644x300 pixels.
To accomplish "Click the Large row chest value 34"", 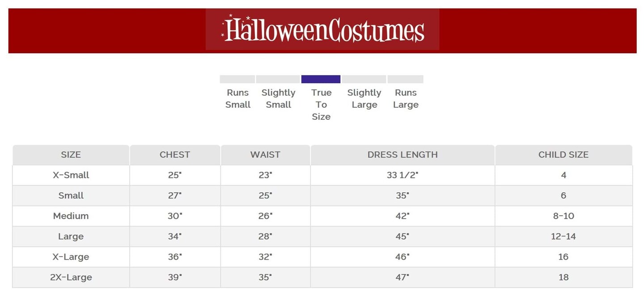I will tap(175, 237).
